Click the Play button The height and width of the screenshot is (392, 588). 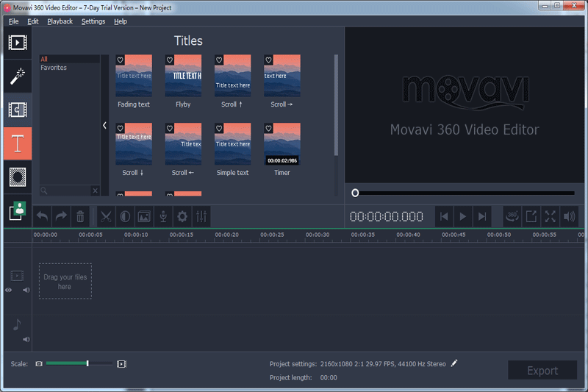(463, 216)
